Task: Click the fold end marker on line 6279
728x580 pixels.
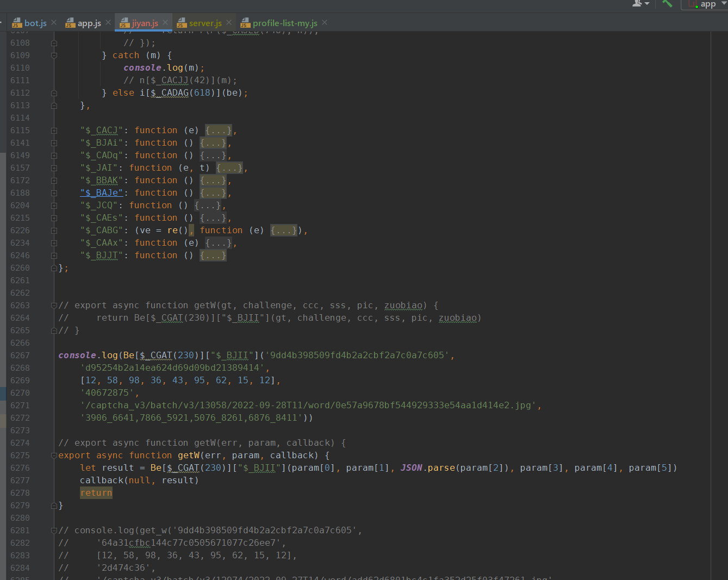Action: (x=54, y=506)
